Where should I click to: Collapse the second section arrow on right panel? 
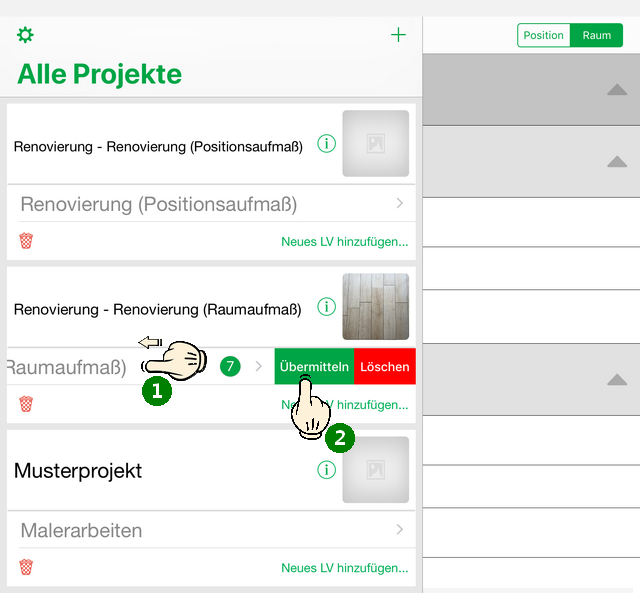(x=617, y=162)
